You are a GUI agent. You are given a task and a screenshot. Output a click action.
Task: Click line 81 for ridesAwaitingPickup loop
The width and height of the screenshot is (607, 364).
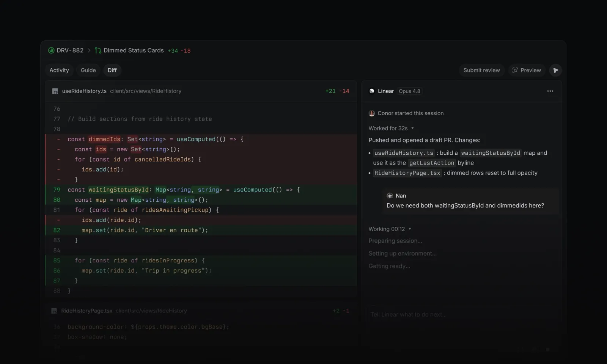(x=201, y=210)
